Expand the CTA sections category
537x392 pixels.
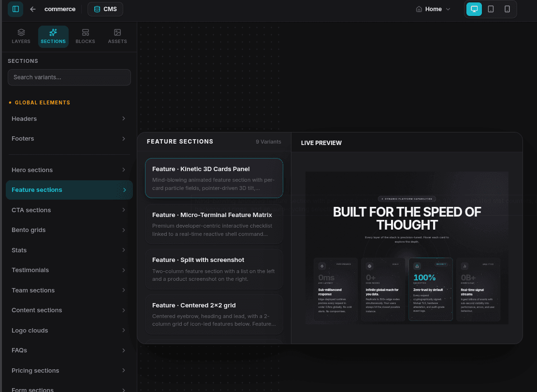pyautogui.click(x=69, y=210)
